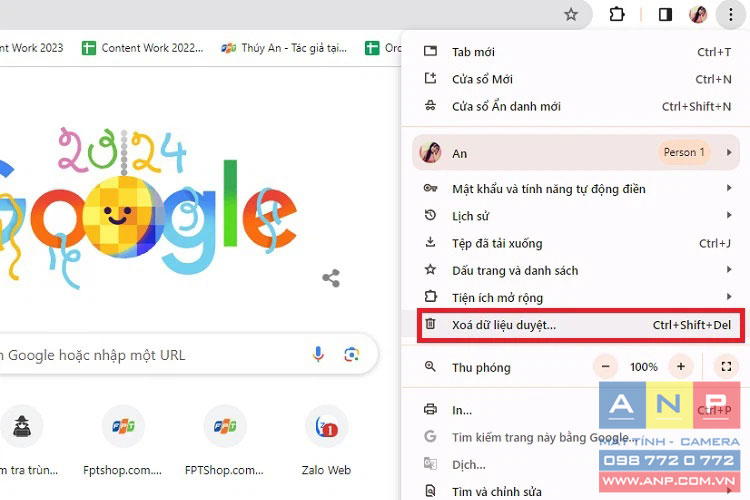Click the Google doodle share icon
This screenshot has height=500, width=750.
coord(331,278)
